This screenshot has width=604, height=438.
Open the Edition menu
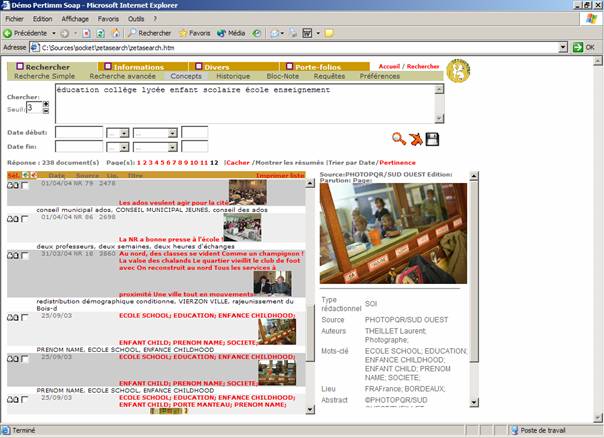pos(42,19)
